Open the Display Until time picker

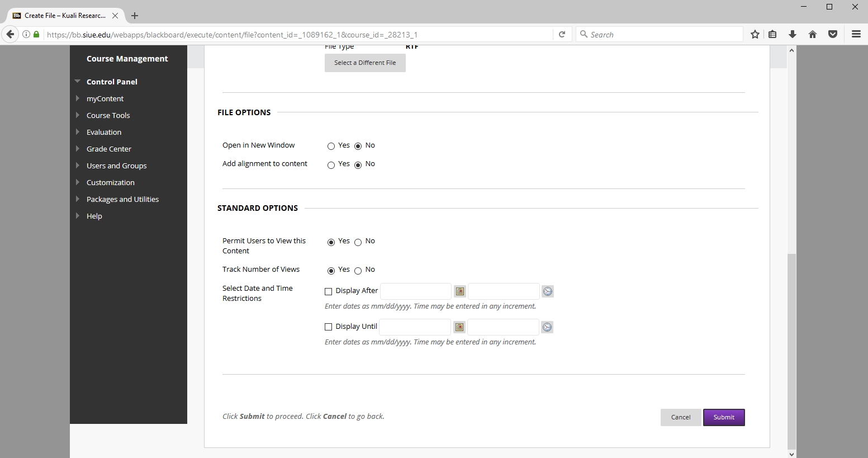click(547, 327)
